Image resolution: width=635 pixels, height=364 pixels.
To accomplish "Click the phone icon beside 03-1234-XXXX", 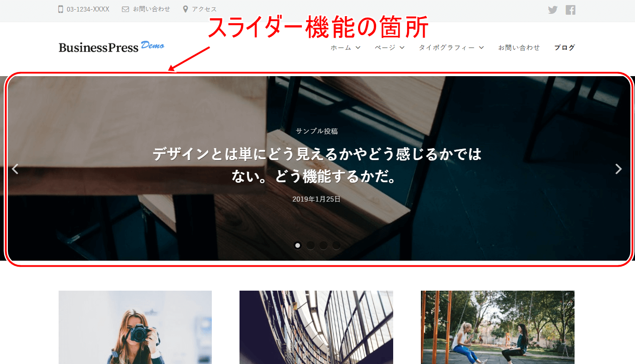I will click(60, 9).
